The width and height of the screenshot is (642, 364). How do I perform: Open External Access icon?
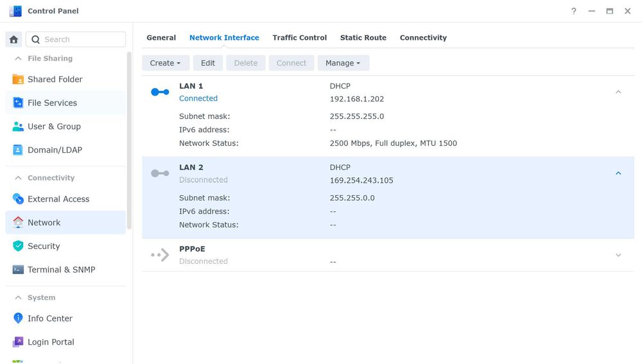click(18, 198)
